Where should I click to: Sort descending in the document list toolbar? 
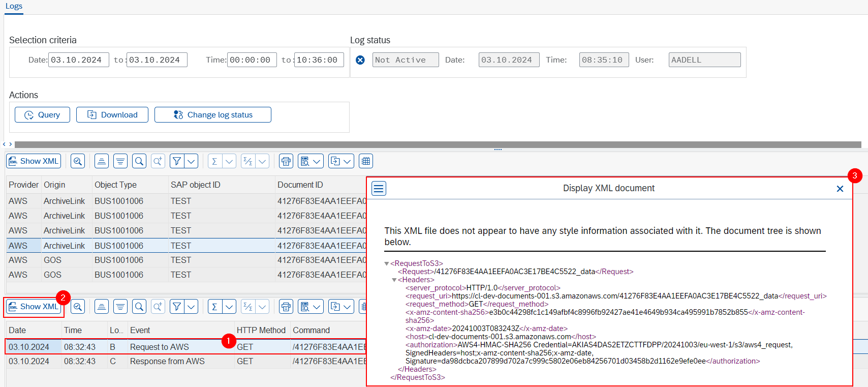pyautogui.click(x=120, y=161)
